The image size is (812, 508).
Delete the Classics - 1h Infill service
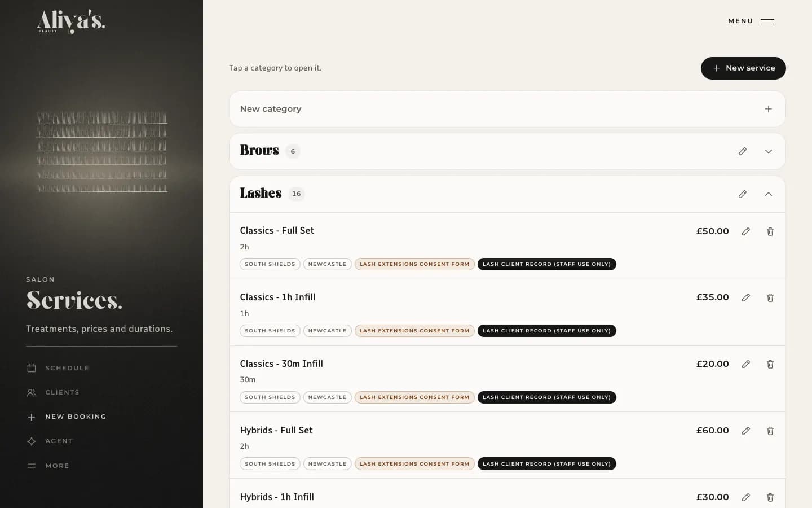[770, 297]
